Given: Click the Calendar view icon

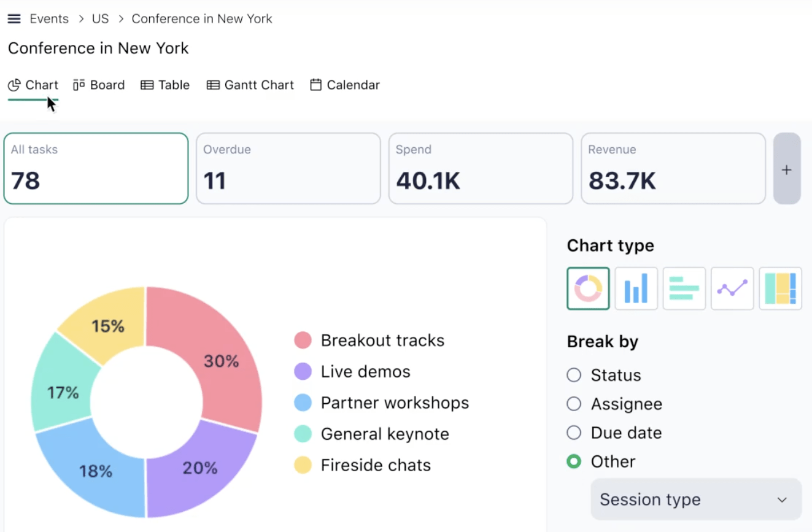Looking at the screenshot, I should pos(315,85).
